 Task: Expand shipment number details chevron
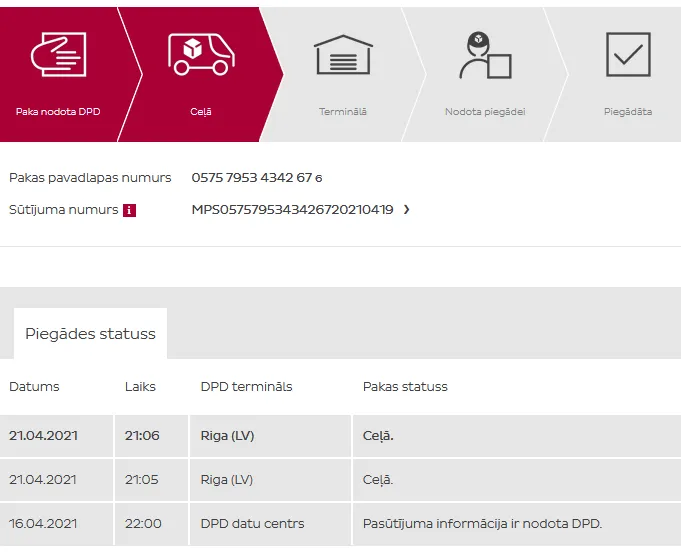tap(406, 210)
